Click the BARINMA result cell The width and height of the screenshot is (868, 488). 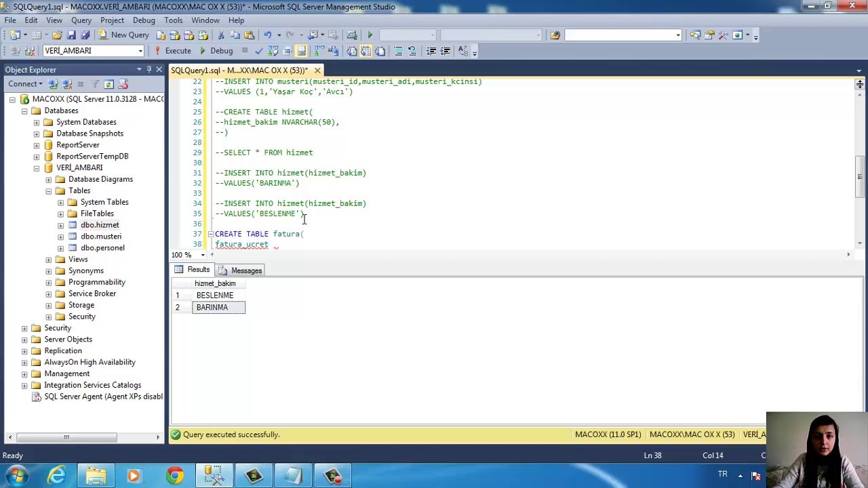(219, 308)
